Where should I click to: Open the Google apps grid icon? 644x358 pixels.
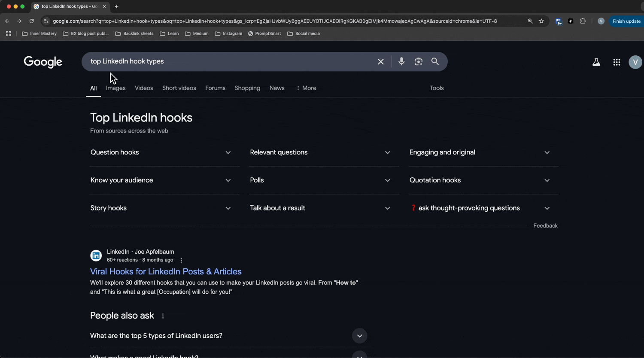pos(617,62)
